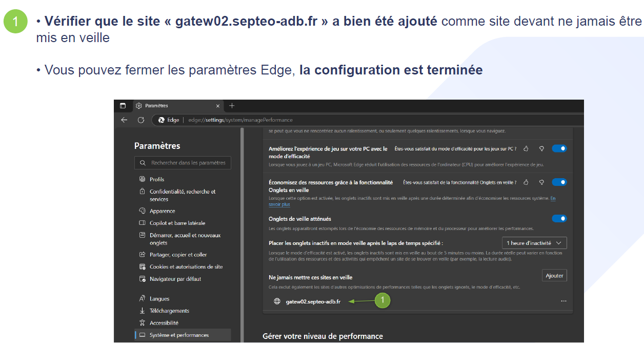
Task: Click the Confidentialité lock icon
Action: point(143,192)
